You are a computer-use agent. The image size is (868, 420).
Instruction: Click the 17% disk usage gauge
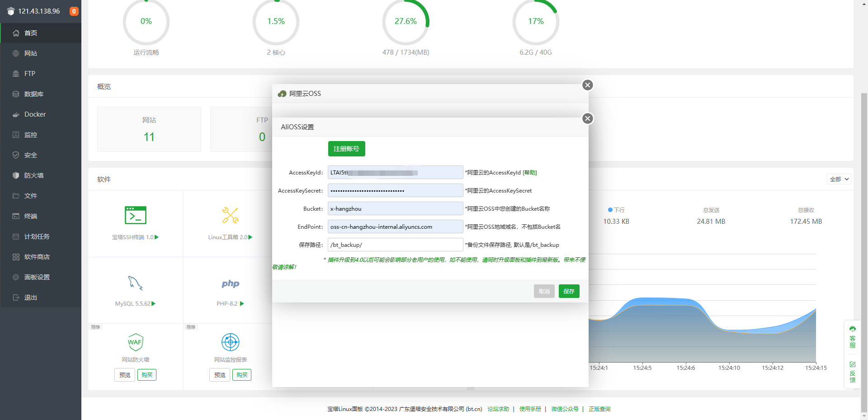click(536, 21)
